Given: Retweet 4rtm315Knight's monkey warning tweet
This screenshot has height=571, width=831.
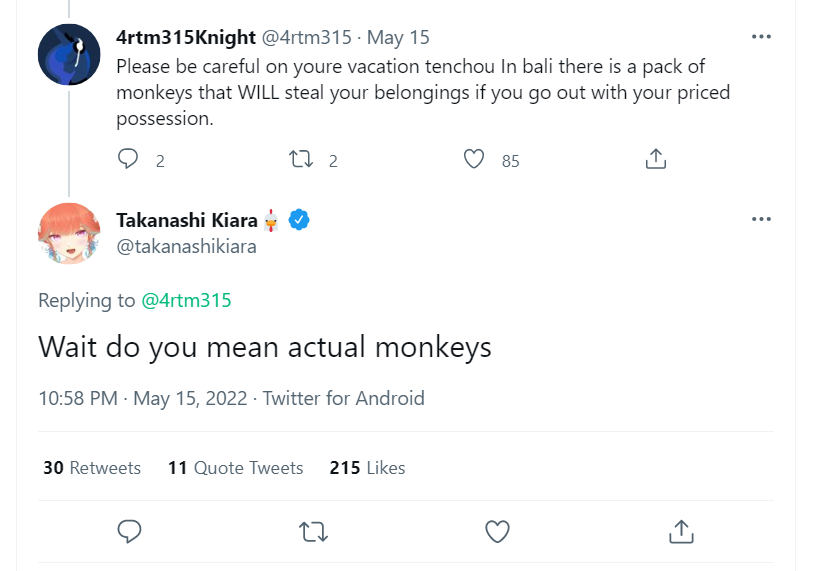Looking at the screenshot, I should 301,159.
